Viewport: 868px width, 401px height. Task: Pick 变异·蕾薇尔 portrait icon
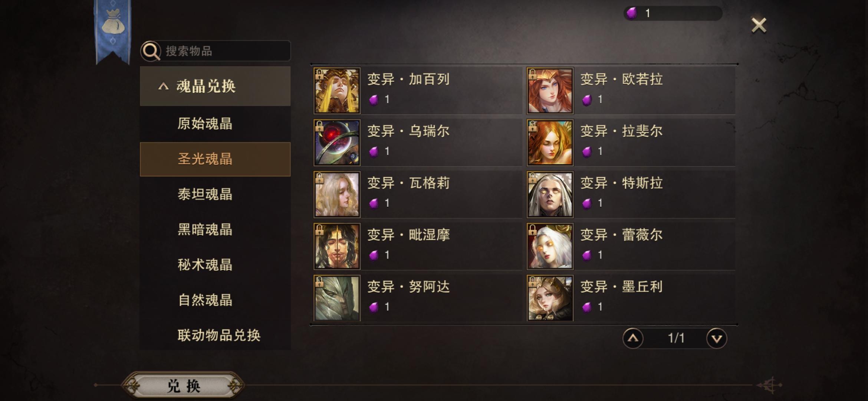coord(550,247)
